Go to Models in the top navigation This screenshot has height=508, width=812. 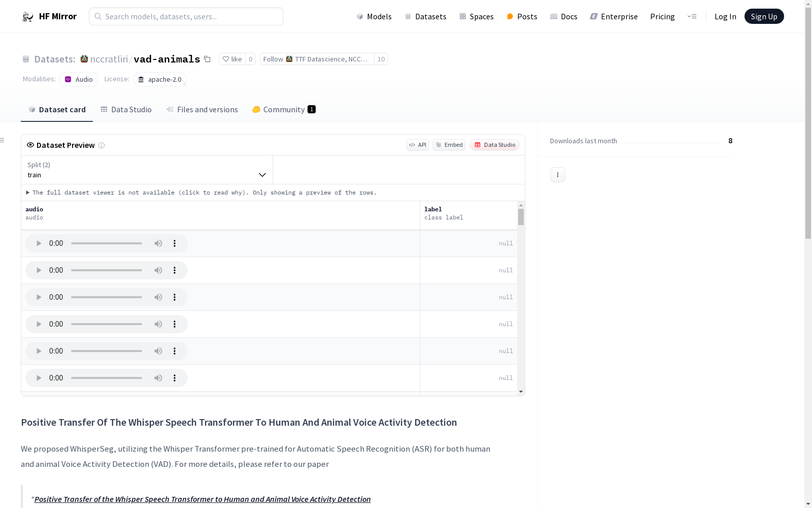tap(374, 17)
